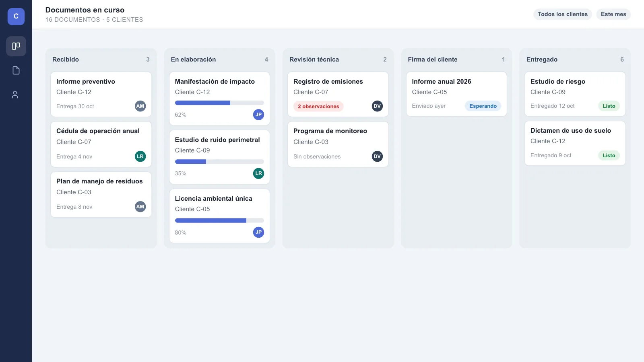Click the Esperando status badge
The width and height of the screenshot is (644, 362).
[x=483, y=106]
